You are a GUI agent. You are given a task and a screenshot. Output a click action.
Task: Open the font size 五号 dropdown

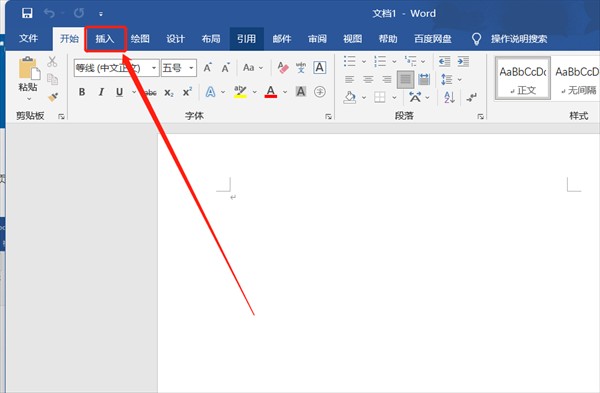(191, 68)
